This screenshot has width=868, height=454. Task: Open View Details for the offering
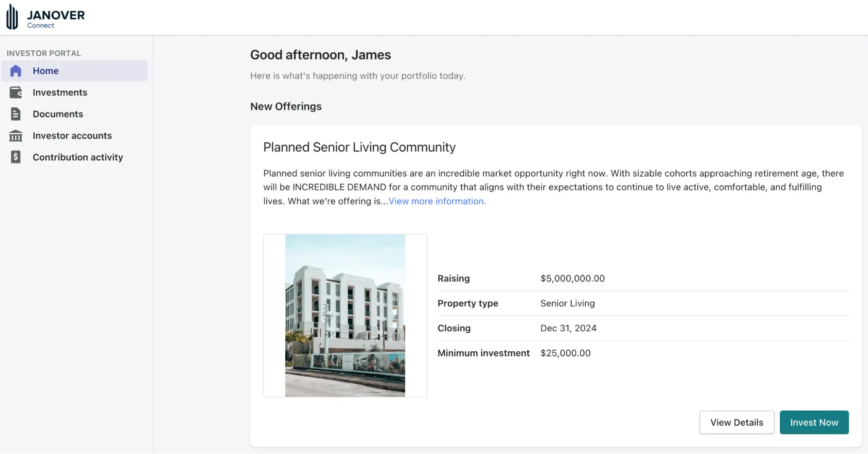(x=736, y=422)
